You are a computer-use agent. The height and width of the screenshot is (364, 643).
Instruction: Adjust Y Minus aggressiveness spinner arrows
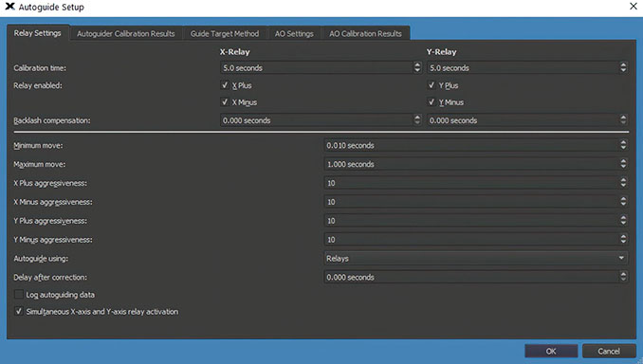[623, 239]
